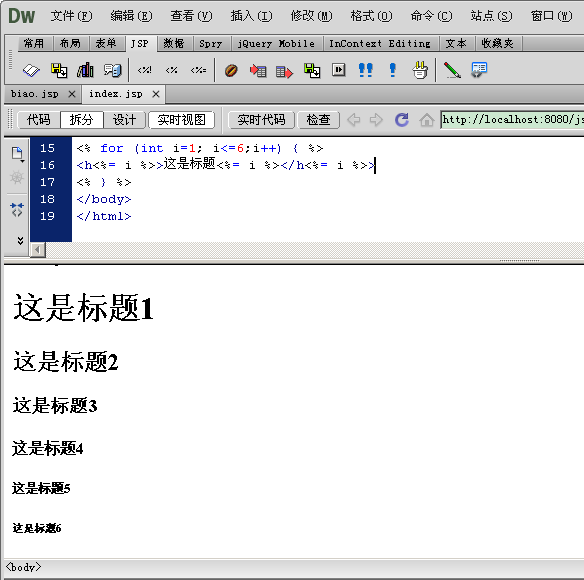This screenshot has height=580, width=584.
Task: Open file management dropdown in code sidebar
Action: [x=17, y=154]
